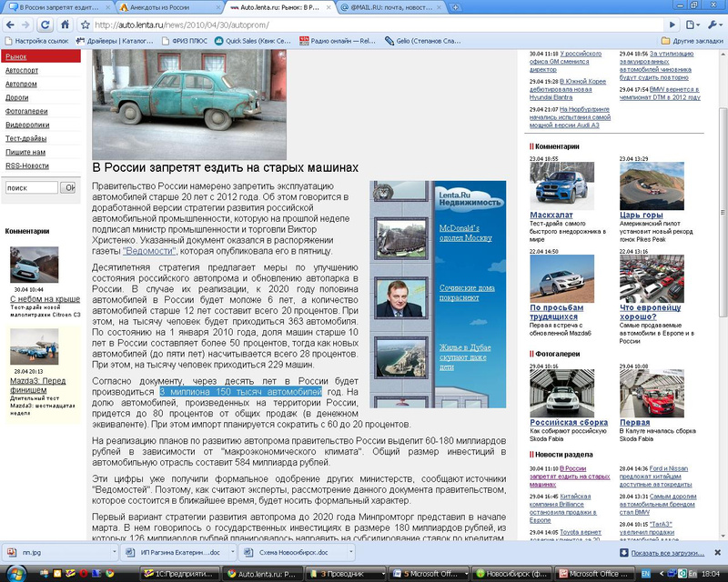Screen dimensions: 728x582
Task: Click in the поиск search field
Action: click(x=32, y=187)
